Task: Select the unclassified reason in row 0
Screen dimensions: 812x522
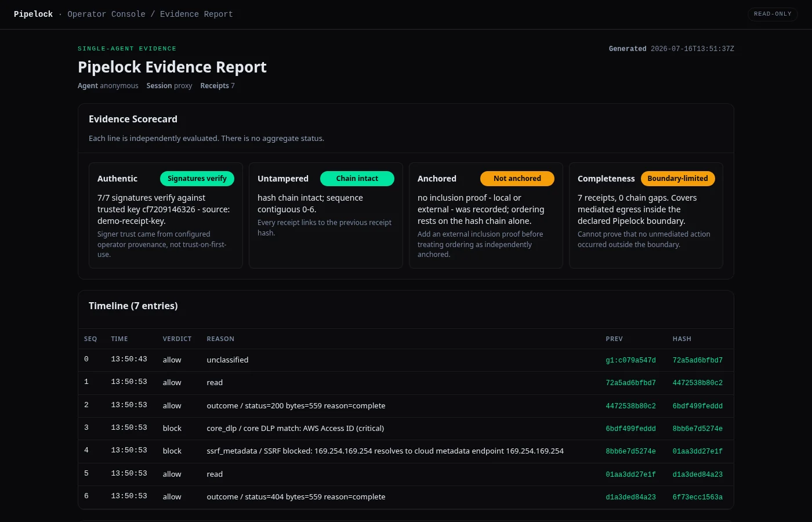Action: (x=227, y=360)
